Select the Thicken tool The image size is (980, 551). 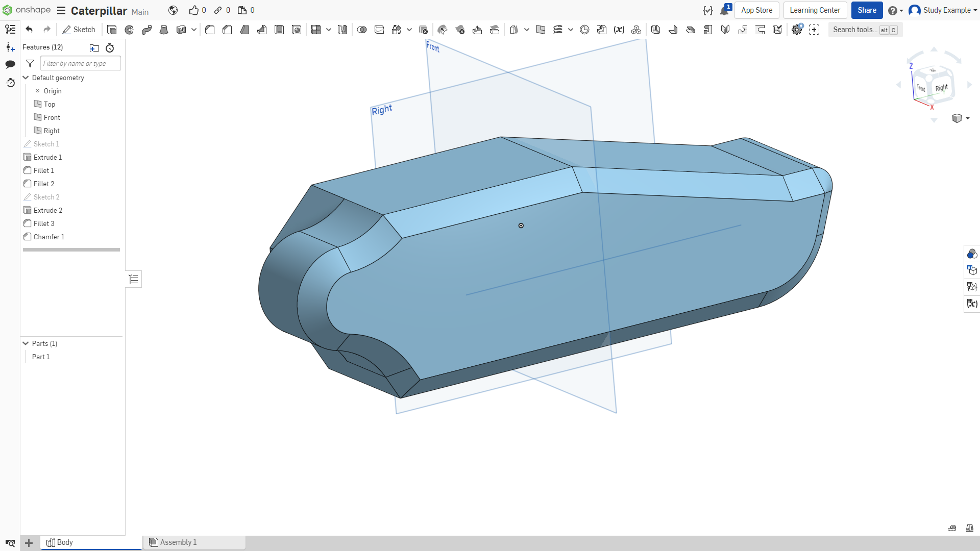(181, 30)
